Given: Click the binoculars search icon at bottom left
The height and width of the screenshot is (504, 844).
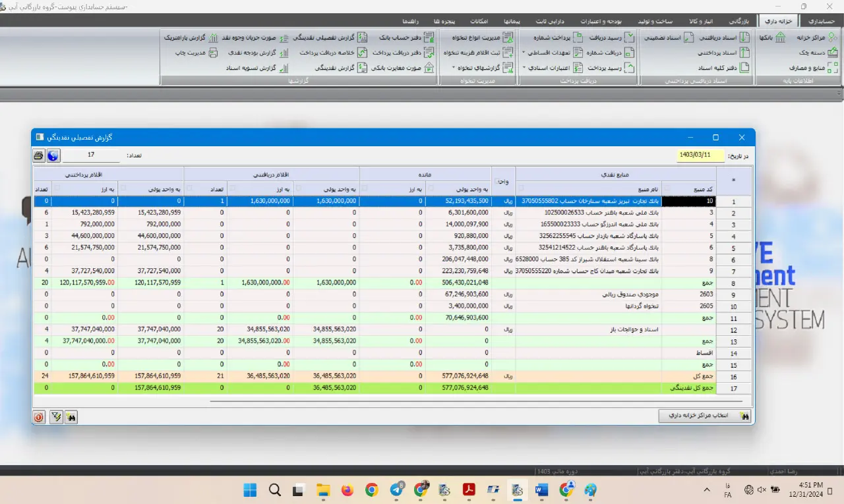Looking at the screenshot, I should 71,417.
